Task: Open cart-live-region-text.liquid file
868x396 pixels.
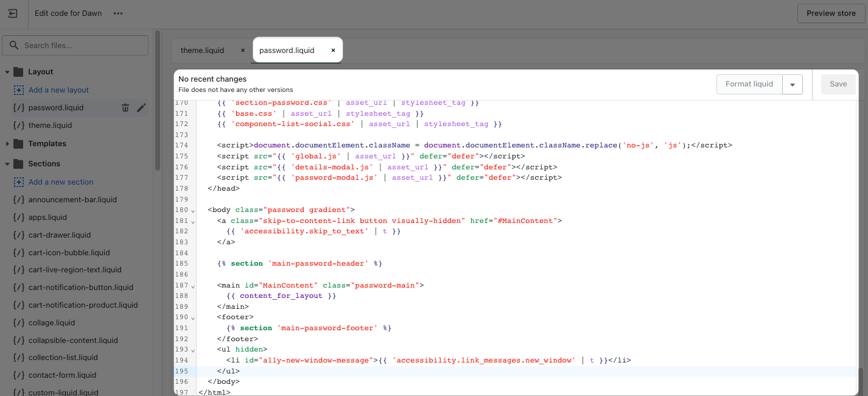Action: (x=75, y=270)
